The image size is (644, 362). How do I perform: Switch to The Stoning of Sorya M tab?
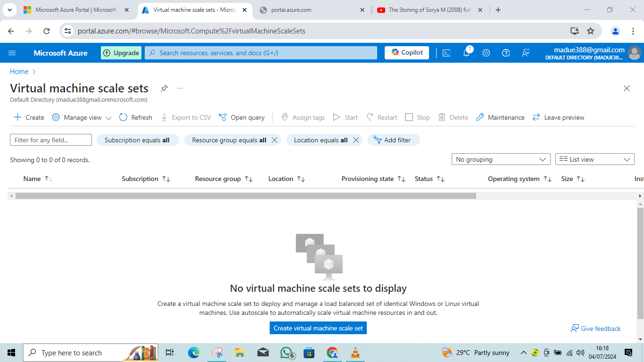tap(429, 10)
